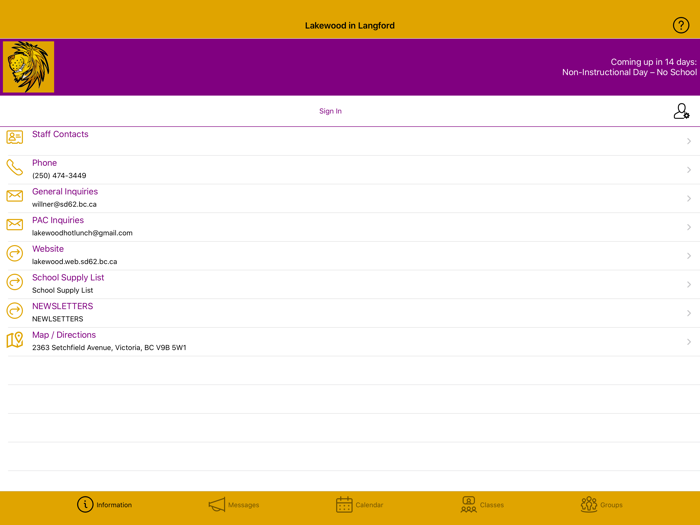Open the General Inquiries label
Viewport: 700px width, 525px height.
65,192
